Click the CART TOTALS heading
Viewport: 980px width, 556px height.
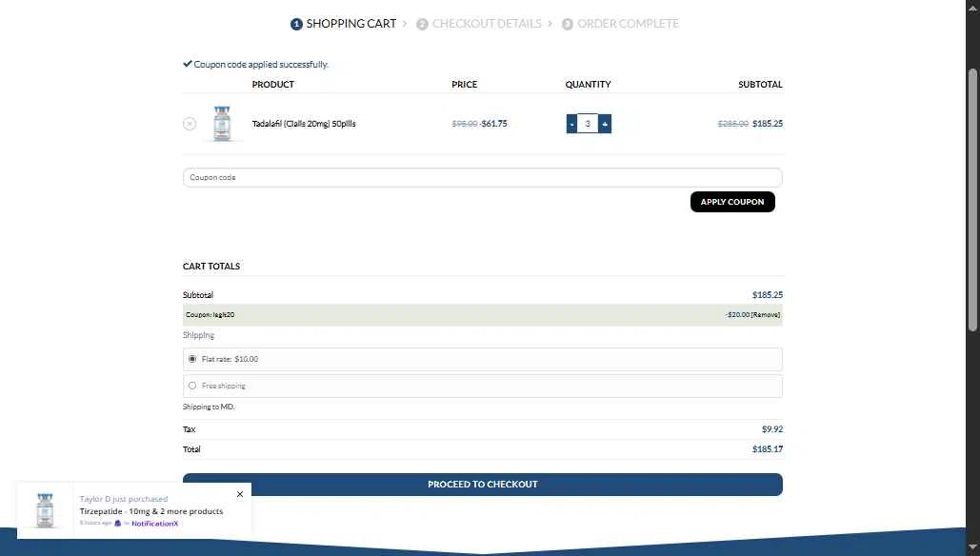(211, 267)
